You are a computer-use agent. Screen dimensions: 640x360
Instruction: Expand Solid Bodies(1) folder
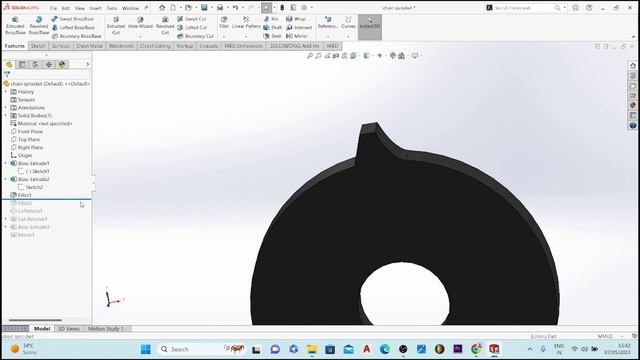click(6, 116)
